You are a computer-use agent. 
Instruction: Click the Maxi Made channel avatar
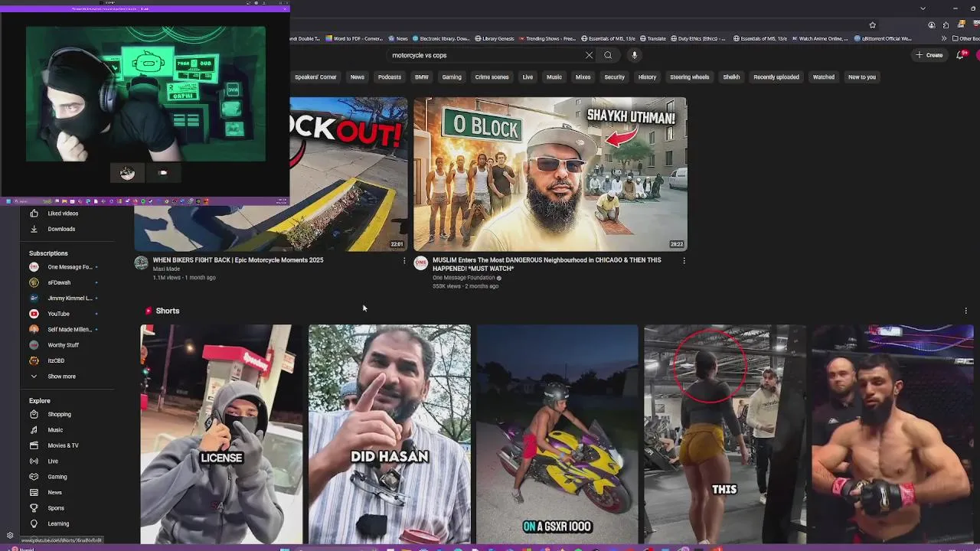click(141, 263)
